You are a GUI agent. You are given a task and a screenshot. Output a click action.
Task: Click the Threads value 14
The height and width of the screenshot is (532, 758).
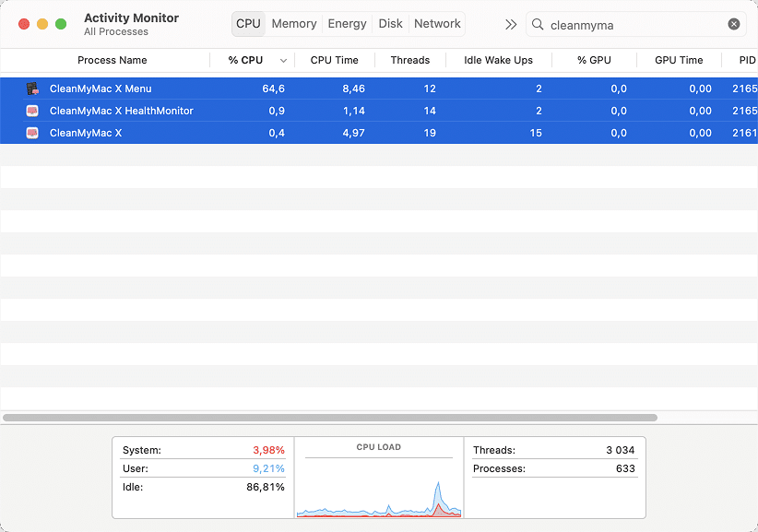click(x=430, y=111)
